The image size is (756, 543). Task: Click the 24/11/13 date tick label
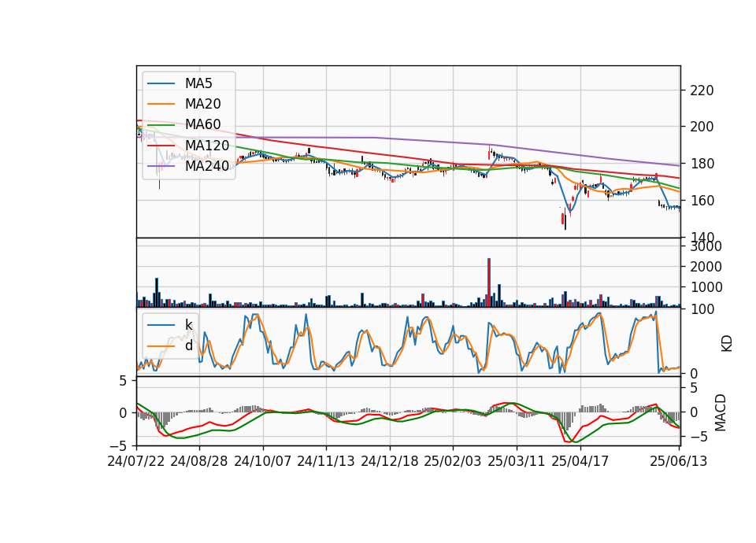[326, 461]
